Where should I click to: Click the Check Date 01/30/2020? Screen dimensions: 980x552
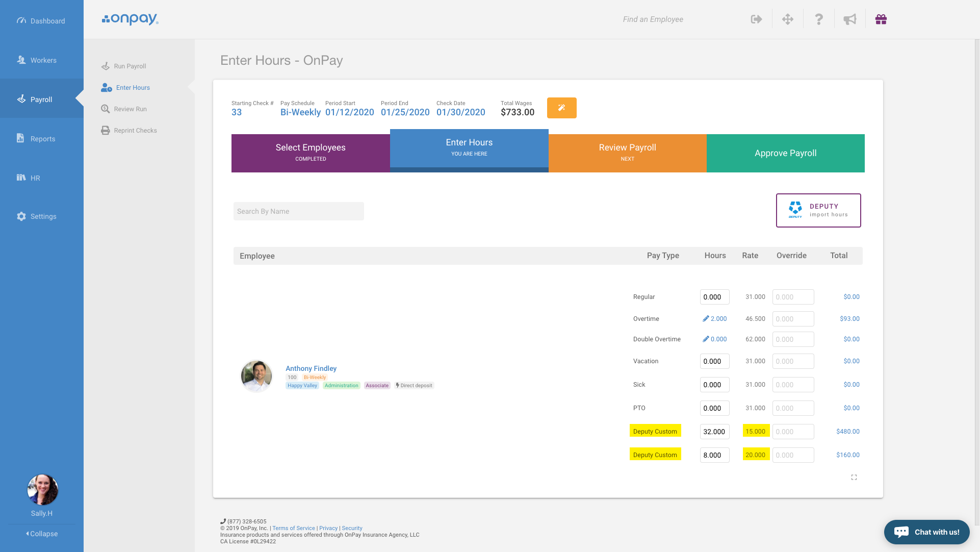[461, 112]
